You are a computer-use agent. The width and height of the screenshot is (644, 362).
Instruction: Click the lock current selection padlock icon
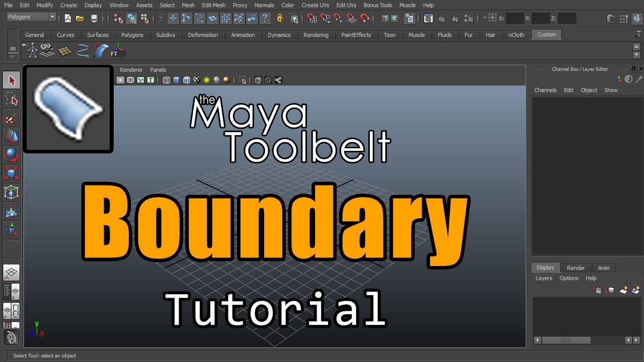click(280, 19)
